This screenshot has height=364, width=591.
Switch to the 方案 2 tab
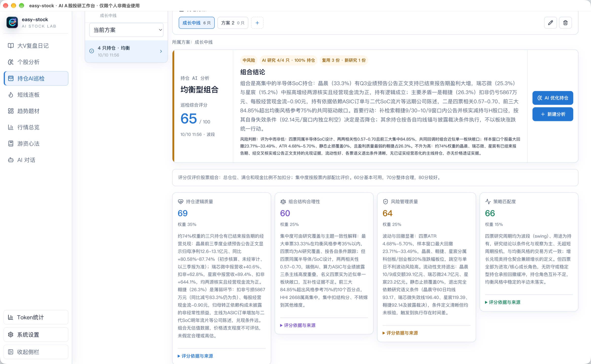[x=233, y=23]
